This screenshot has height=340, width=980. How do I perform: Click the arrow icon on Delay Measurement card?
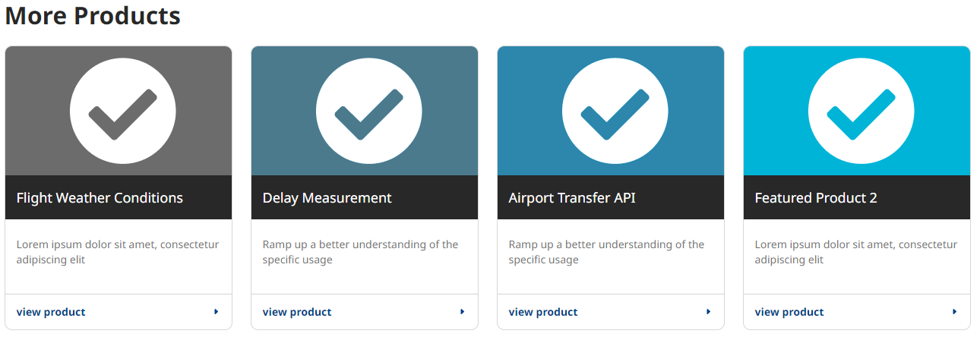click(x=463, y=312)
